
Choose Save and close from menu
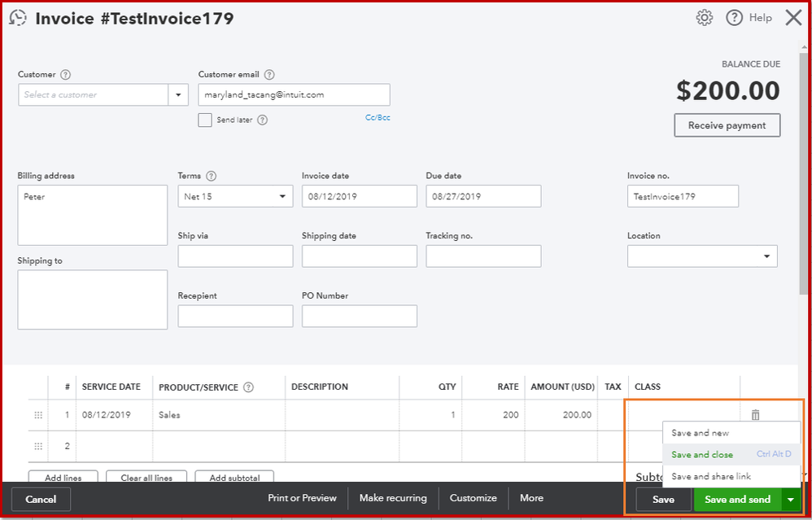[x=731, y=455]
